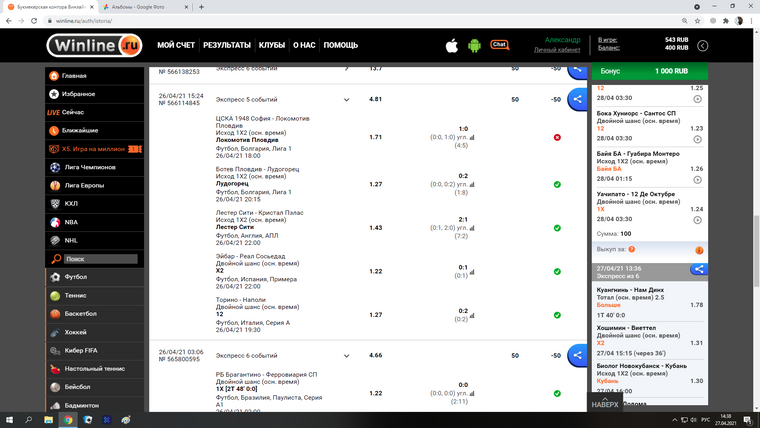Open РЕЗУЛЬТАТЫ menu

227,45
